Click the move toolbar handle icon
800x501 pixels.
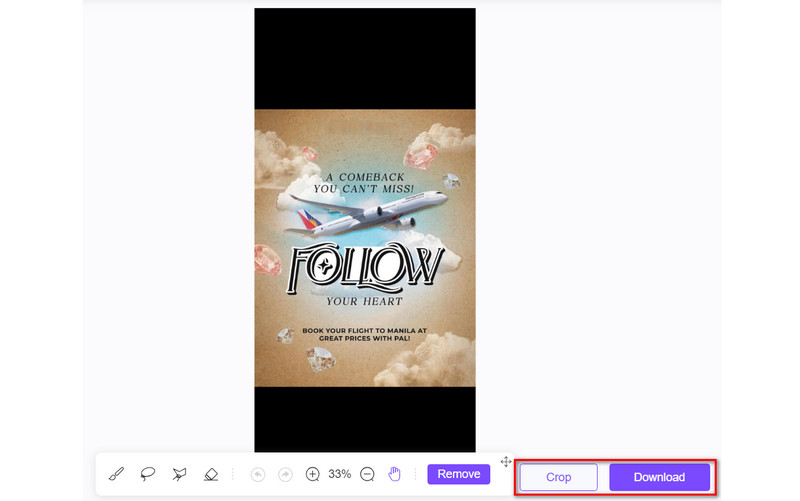[506, 462]
